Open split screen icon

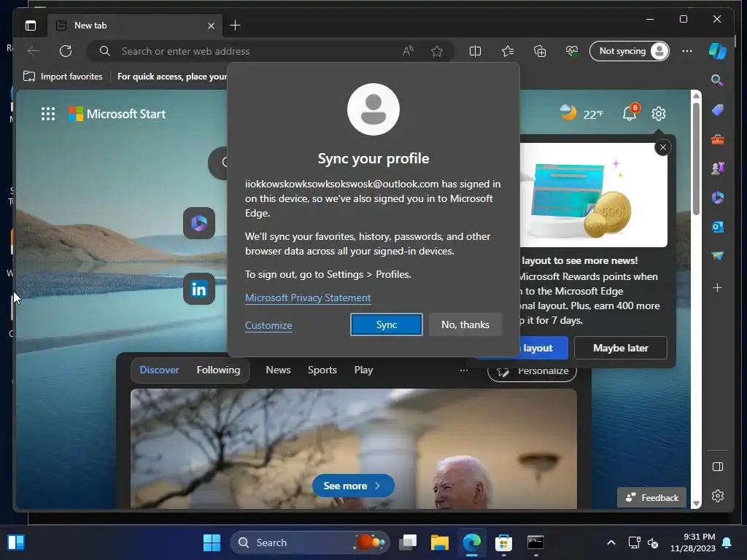(x=475, y=51)
